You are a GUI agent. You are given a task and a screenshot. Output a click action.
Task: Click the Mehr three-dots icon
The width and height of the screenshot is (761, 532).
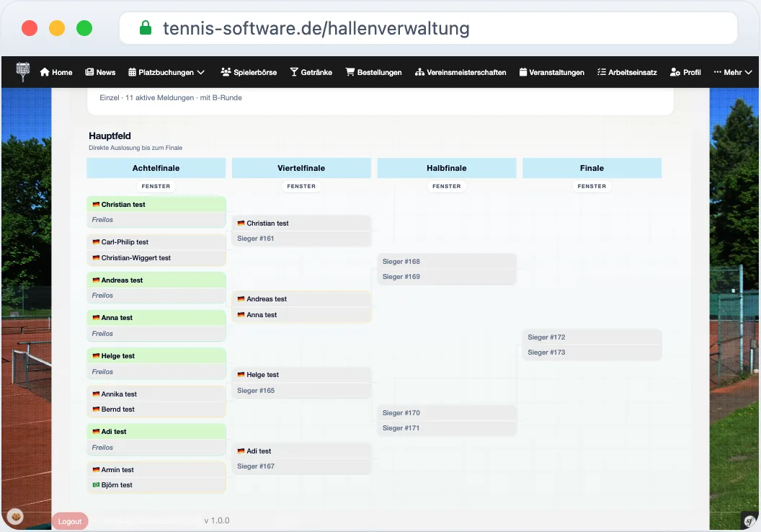717,72
